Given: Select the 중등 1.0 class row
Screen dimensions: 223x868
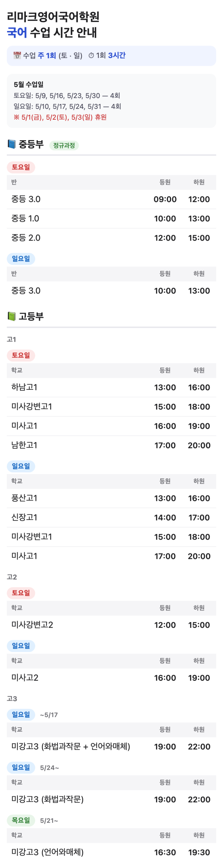Looking at the screenshot, I should pos(111,219).
